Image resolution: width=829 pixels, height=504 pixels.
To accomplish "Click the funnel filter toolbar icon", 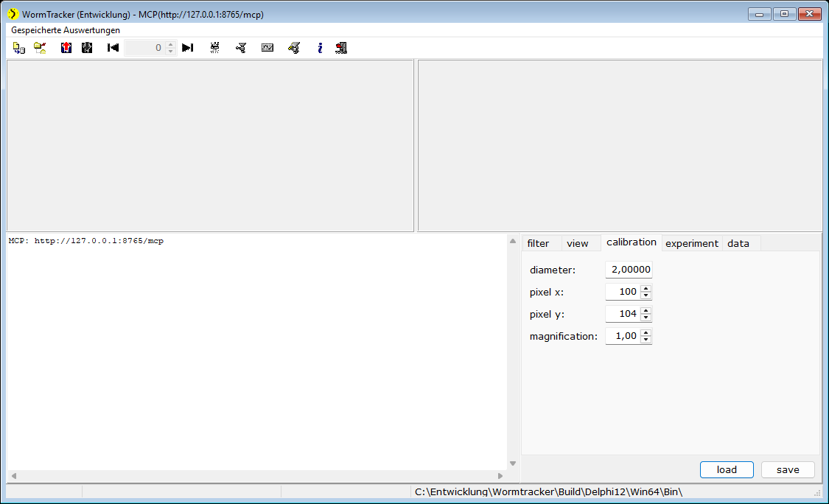I will pos(241,48).
